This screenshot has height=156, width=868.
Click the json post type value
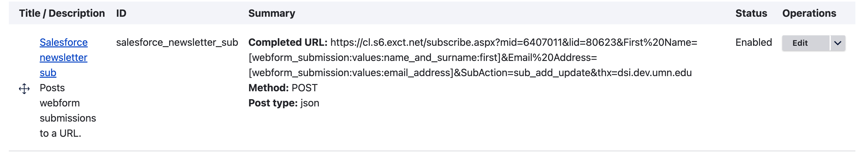(310, 103)
